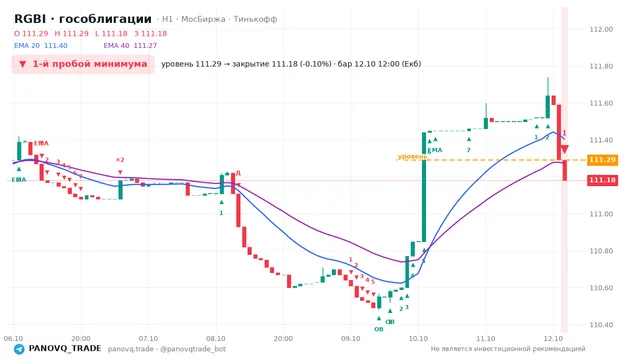Click the 08.10 date axis label
Viewport: 640px width, 360px height.
click(216, 339)
